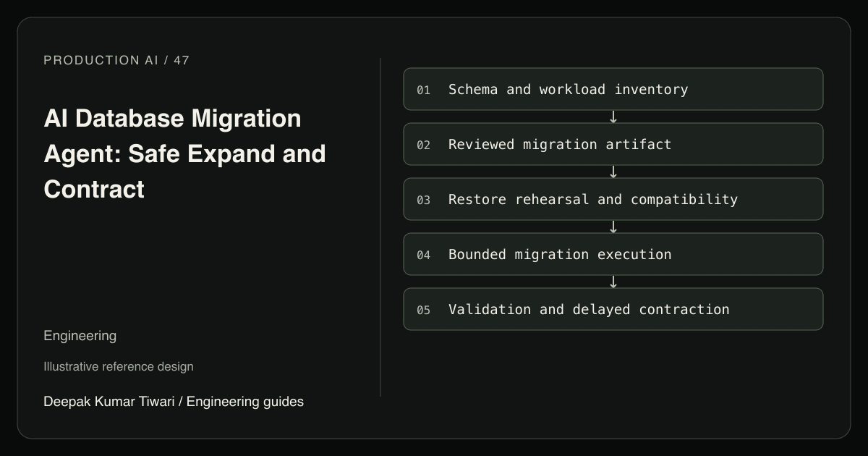This screenshot has height=456, width=868.
Task: Click step number 04
Action: tap(423, 255)
